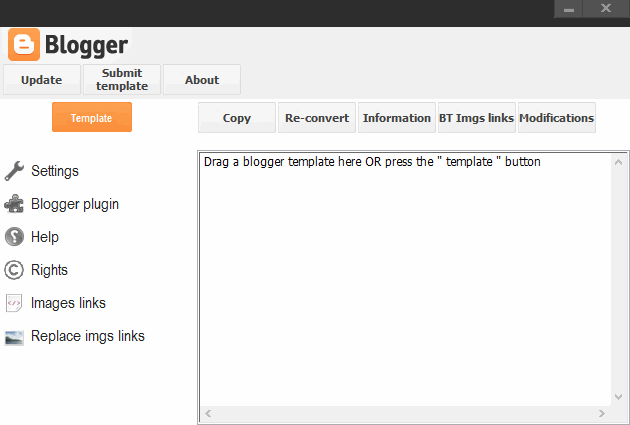The width and height of the screenshot is (630, 425).
Task: Select the Help label
Action: point(45,237)
